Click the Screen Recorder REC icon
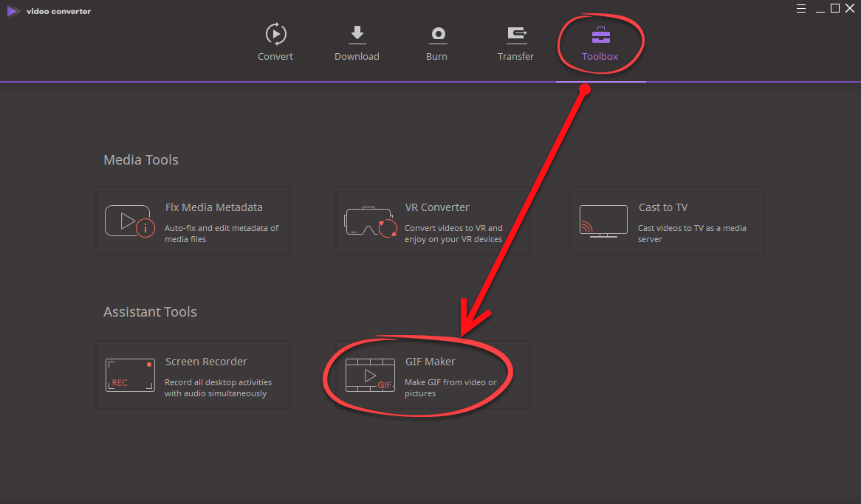The image size is (861, 504). tap(130, 375)
